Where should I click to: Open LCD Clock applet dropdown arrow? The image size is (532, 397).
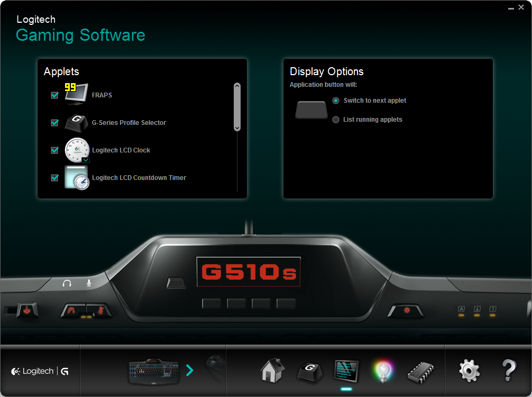(86, 160)
